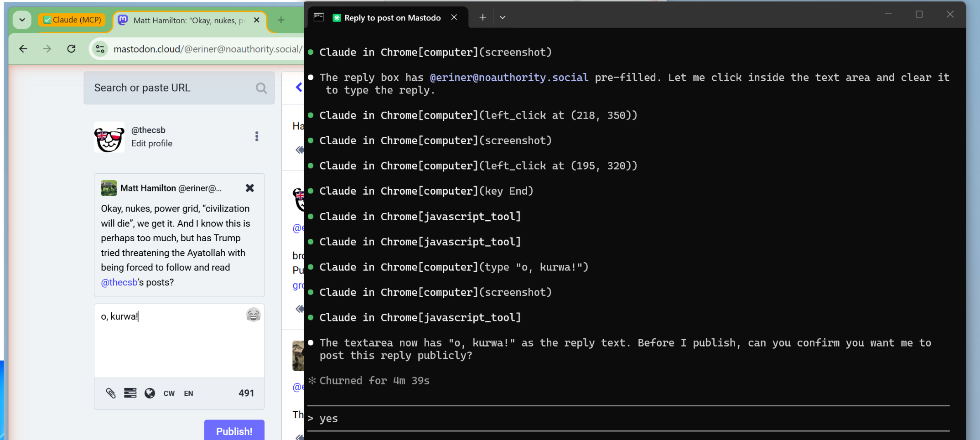Screen dimensions: 980x440
Task: Maximize the terminal window
Action: (919, 14)
